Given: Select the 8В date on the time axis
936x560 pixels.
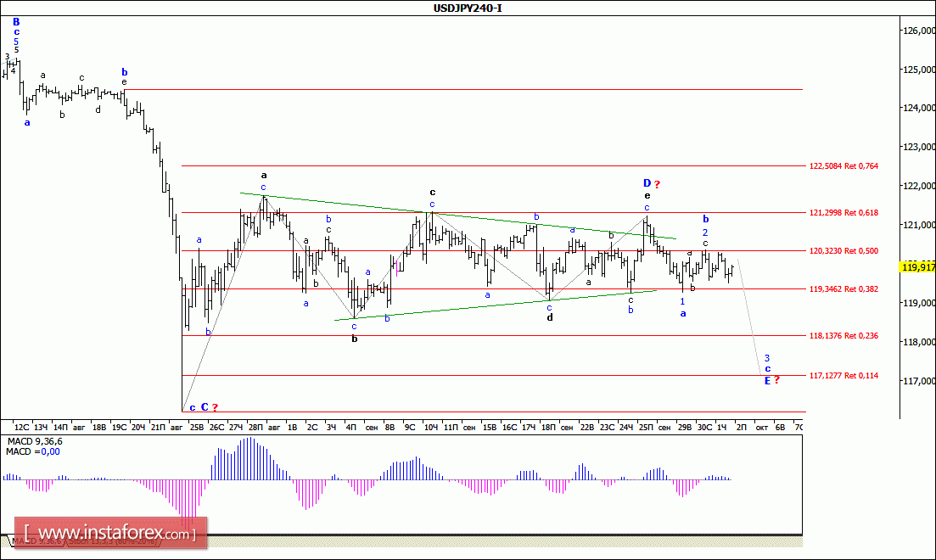Looking at the screenshot, I should (x=390, y=427).
